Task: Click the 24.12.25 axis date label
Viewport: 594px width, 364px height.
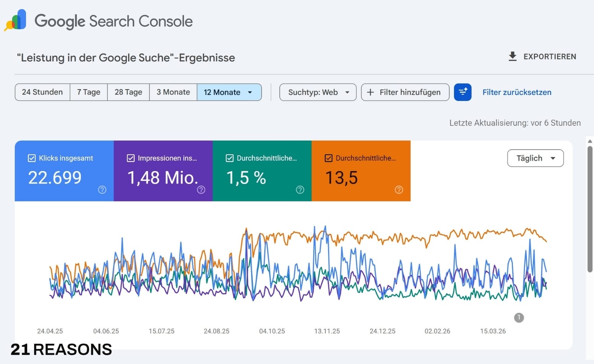Action: click(x=382, y=331)
